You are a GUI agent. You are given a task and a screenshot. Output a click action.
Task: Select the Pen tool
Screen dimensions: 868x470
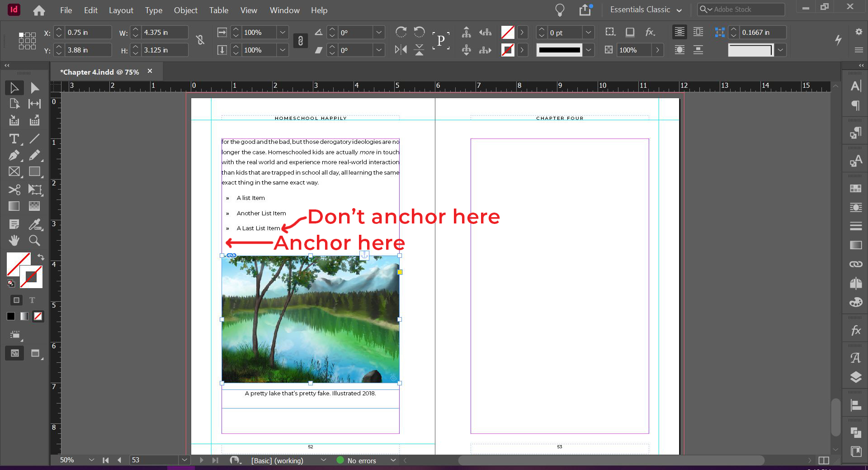[x=14, y=155]
